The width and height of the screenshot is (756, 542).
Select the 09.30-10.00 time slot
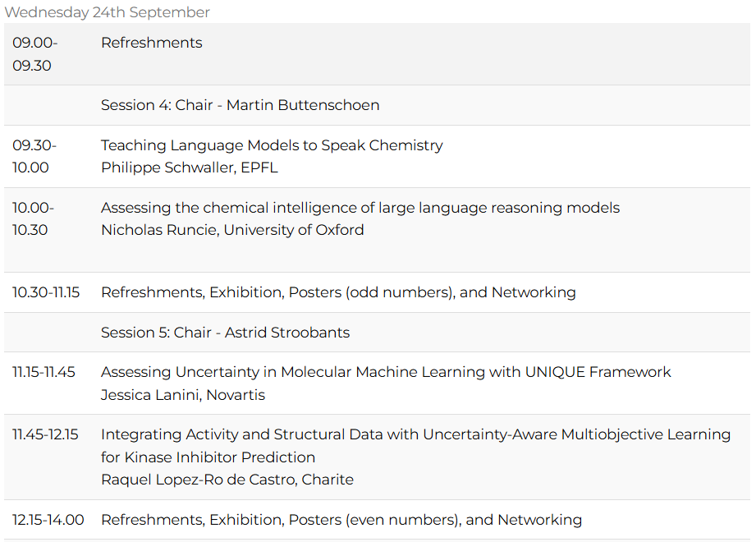click(34, 156)
